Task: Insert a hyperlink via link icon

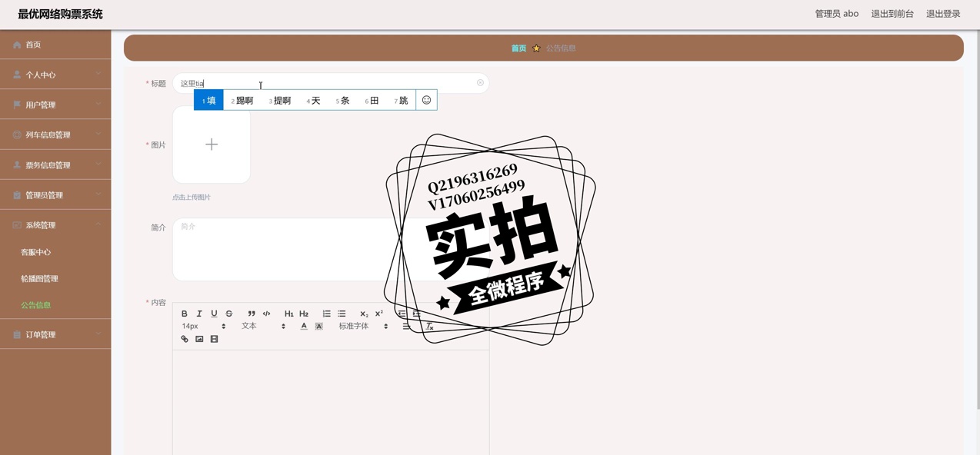Action: pyautogui.click(x=185, y=339)
